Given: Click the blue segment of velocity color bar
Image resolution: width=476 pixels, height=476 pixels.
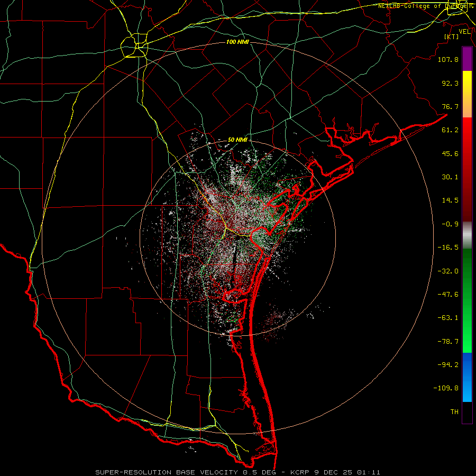Looking at the screenshot, I should [x=467, y=377].
